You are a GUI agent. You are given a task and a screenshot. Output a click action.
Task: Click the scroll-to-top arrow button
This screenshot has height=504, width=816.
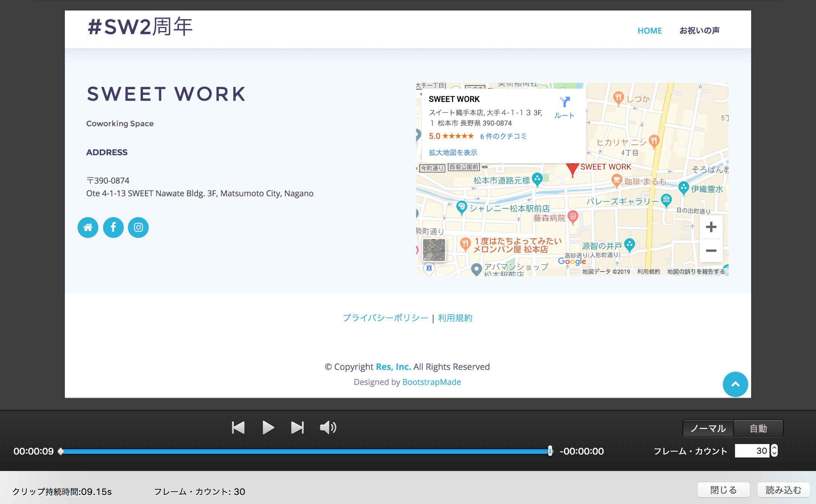click(735, 384)
